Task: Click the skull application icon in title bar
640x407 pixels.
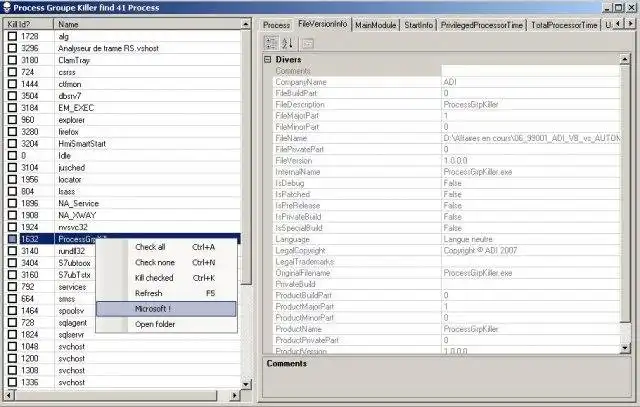Action: pyautogui.click(x=7, y=7)
